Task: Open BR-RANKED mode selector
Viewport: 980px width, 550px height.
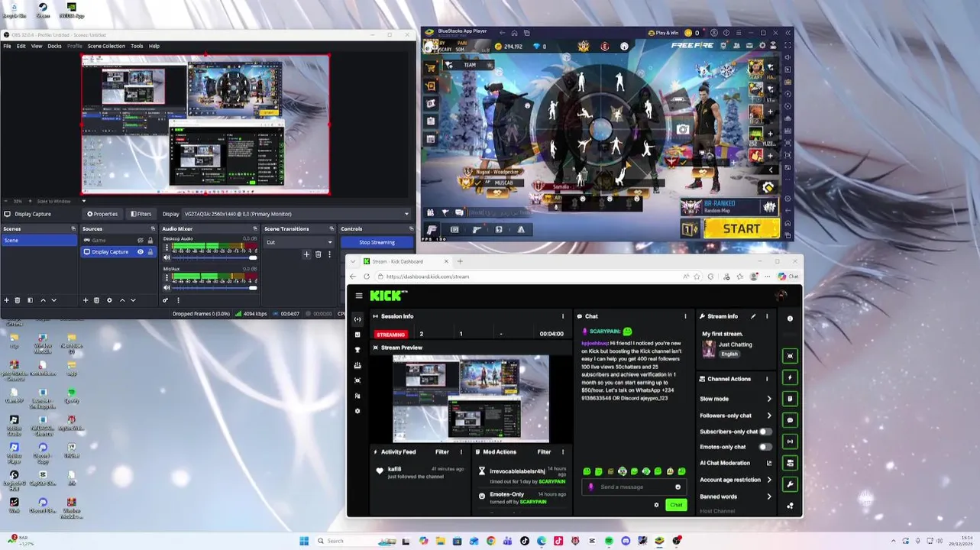Action: pyautogui.click(x=729, y=206)
